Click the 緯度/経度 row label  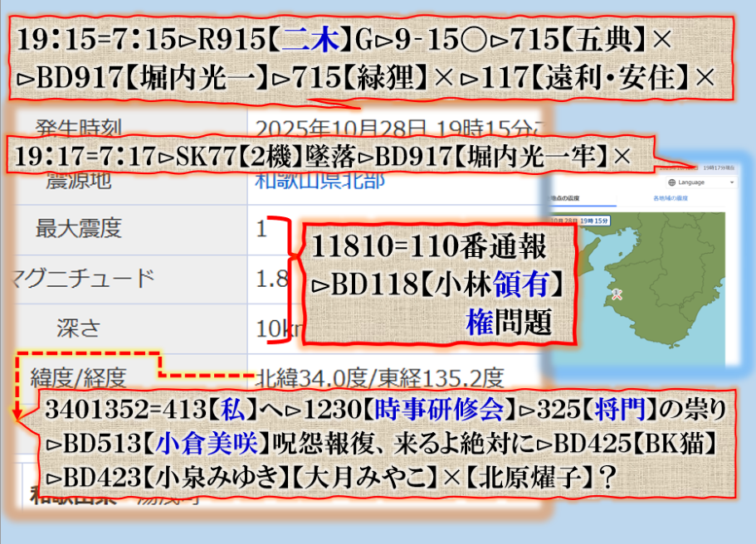tap(77, 378)
